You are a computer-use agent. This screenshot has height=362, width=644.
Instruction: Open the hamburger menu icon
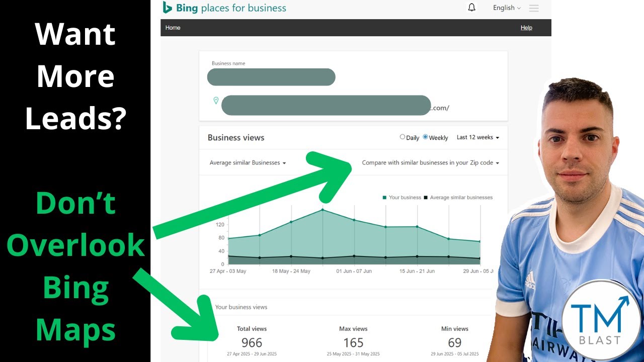point(534,8)
